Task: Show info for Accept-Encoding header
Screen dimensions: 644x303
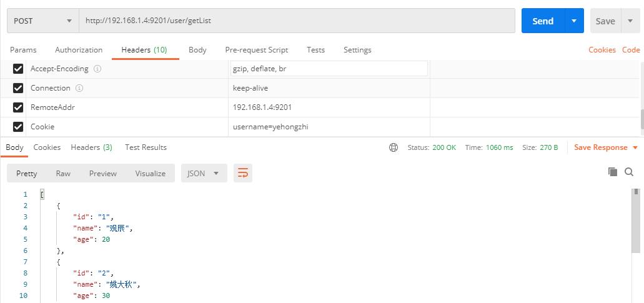Action: tap(97, 69)
